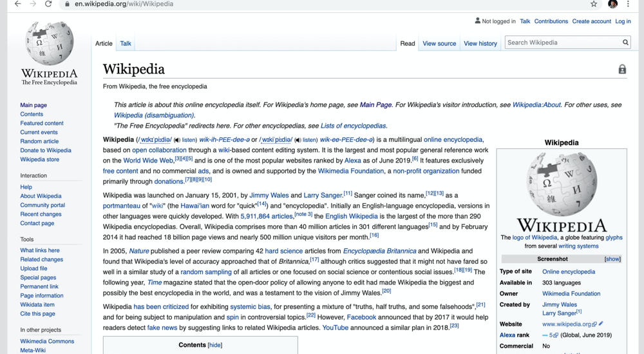Open Community portal link
Viewport: 644px width, 354px height.
[x=43, y=205]
